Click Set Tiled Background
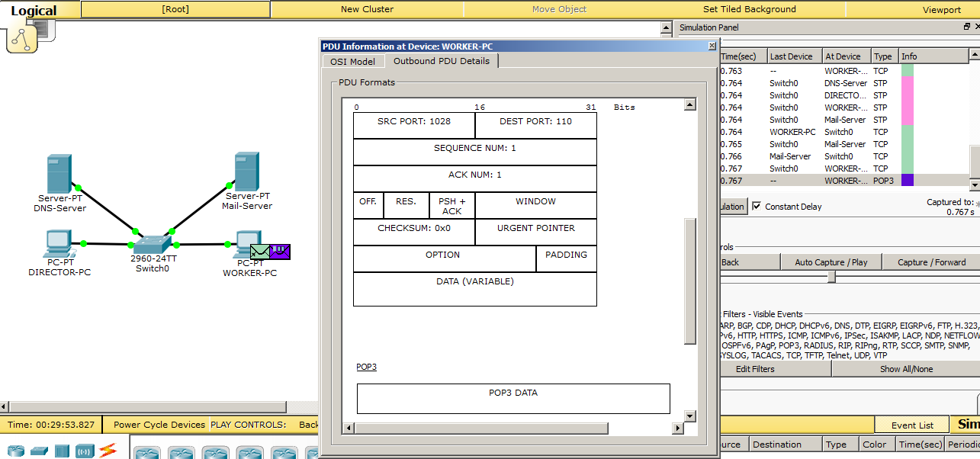980x459 pixels. tap(749, 9)
